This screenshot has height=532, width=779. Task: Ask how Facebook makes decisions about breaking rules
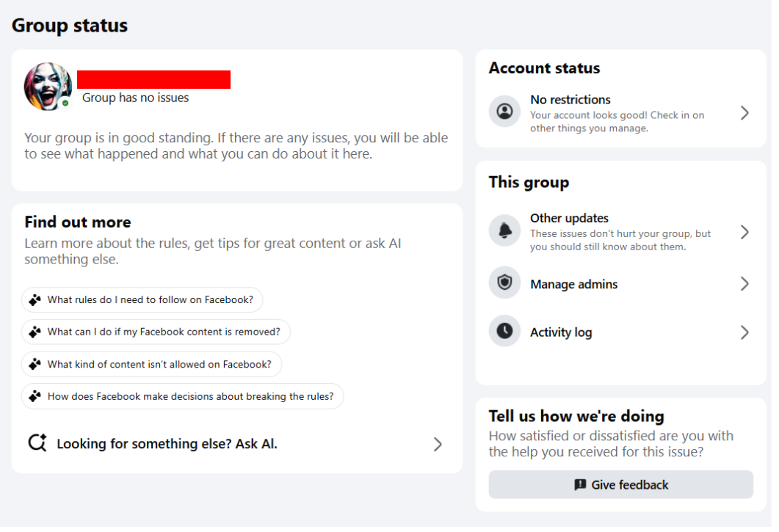point(190,396)
